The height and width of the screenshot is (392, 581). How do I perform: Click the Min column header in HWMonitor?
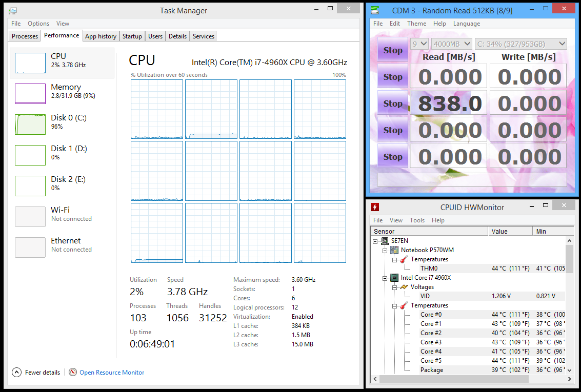[x=553, y=231]
